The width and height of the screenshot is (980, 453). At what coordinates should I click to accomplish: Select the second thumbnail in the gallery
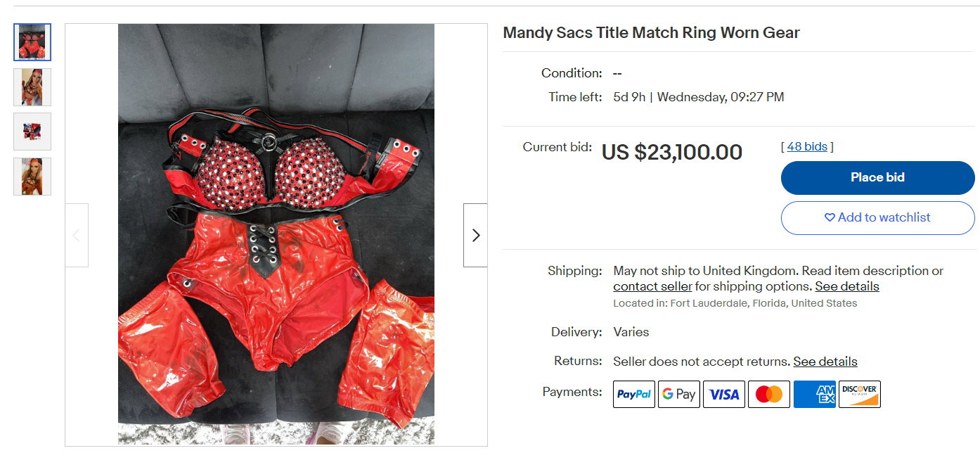(x=32, y=87)
